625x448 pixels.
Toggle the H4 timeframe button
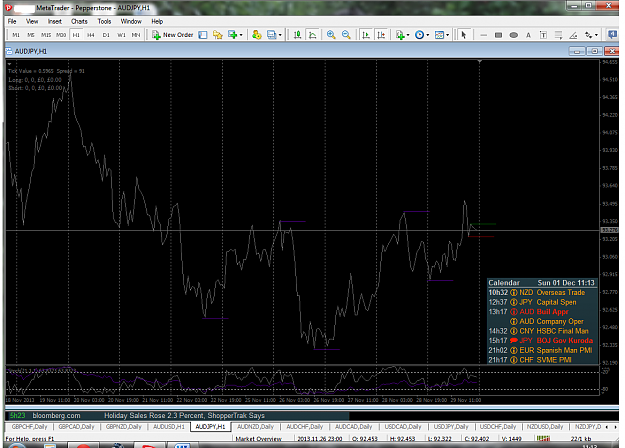(91, 35)
